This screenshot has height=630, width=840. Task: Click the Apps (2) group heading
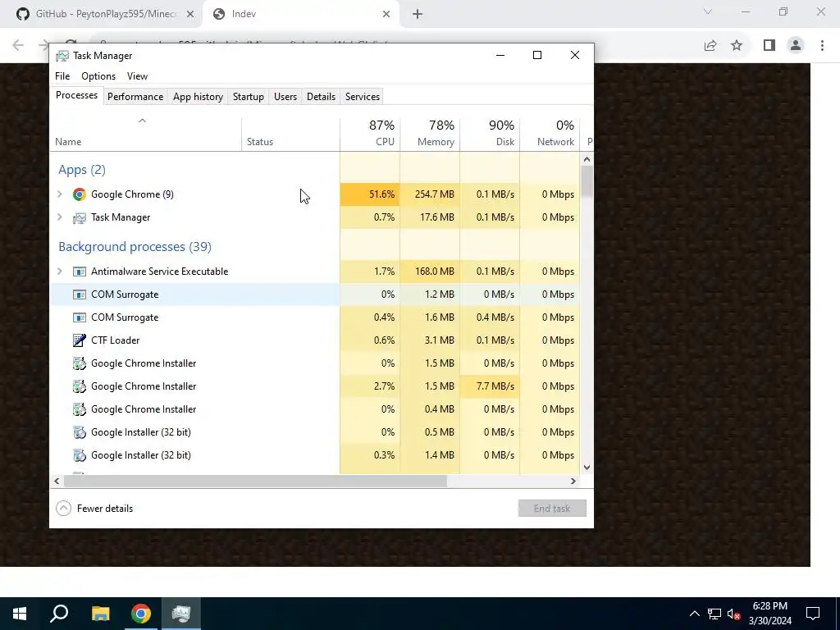(x=82, y=170)
